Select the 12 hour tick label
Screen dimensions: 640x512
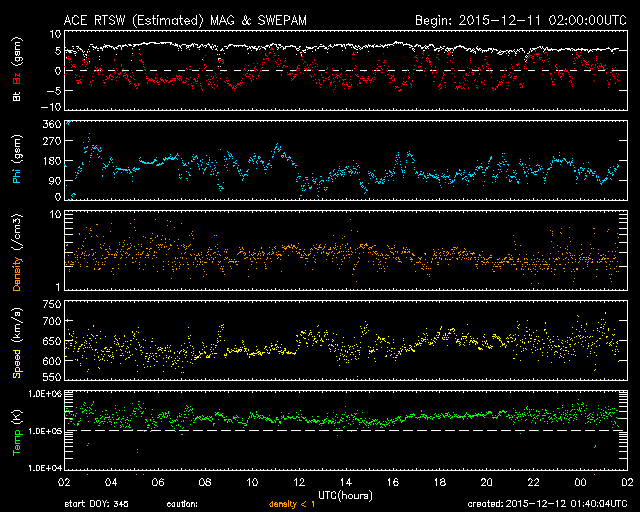point(300,482)
